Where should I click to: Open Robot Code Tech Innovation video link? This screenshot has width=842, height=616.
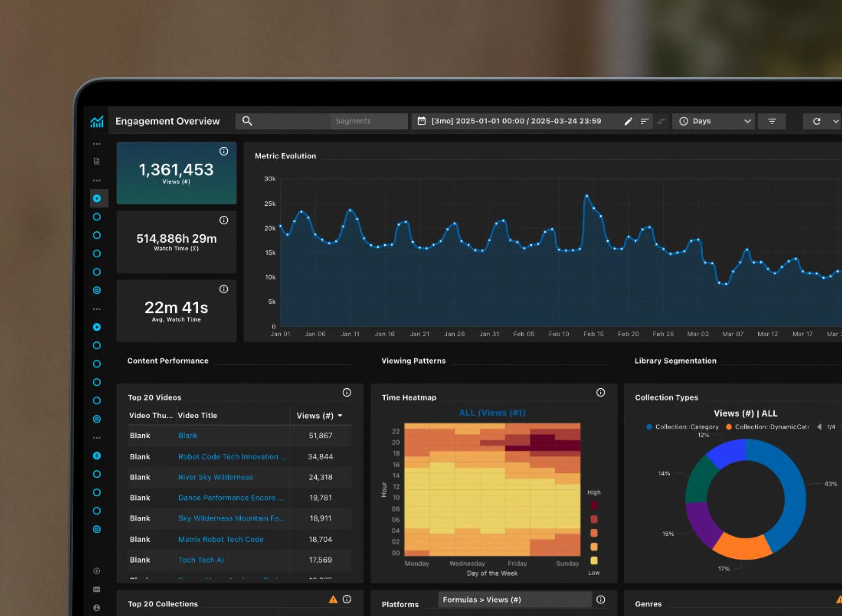pos(232,457)
